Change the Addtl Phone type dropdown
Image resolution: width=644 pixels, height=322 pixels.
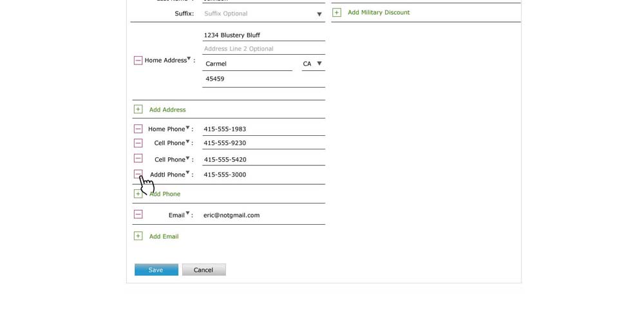pyautogui.click(x=187, y=173)
